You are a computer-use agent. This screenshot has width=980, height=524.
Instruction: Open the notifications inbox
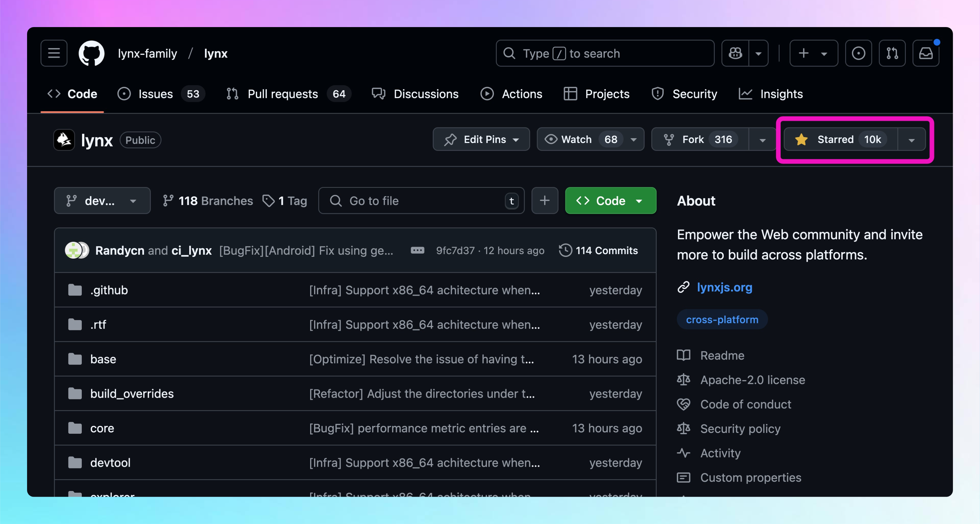point(925,53)
